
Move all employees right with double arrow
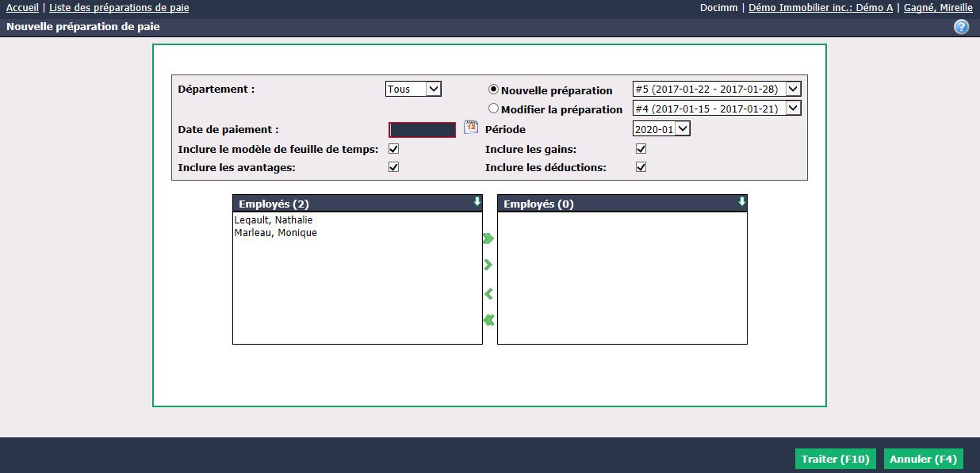(x=488, y=238)
